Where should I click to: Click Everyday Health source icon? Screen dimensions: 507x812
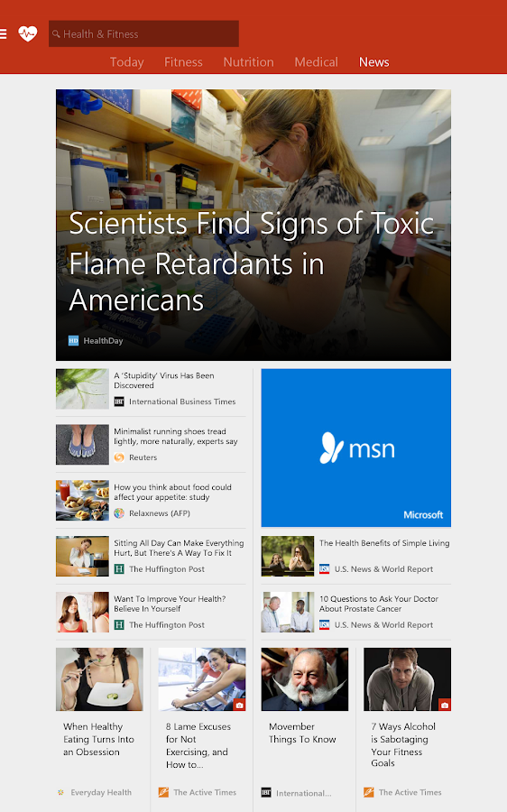tap(60, 792)
